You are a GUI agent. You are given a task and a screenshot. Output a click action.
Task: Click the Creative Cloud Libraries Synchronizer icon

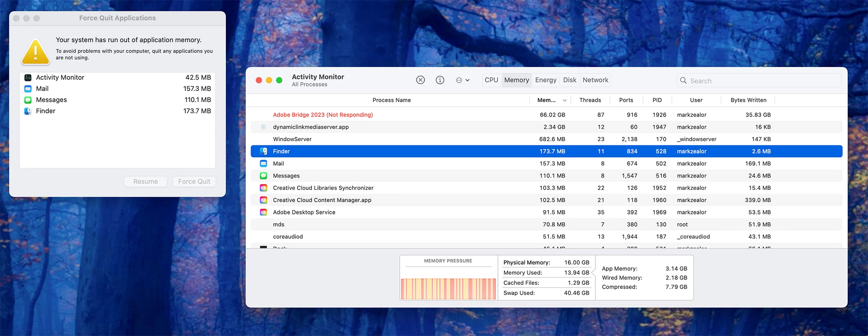point(263,188)
